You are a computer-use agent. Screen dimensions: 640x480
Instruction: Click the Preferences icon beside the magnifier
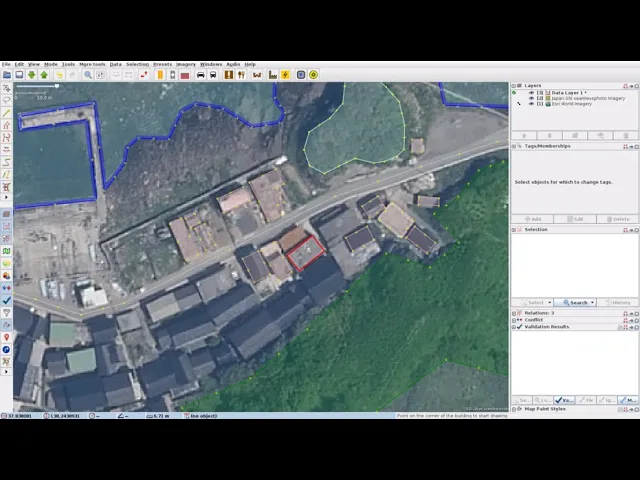point(100,75)
